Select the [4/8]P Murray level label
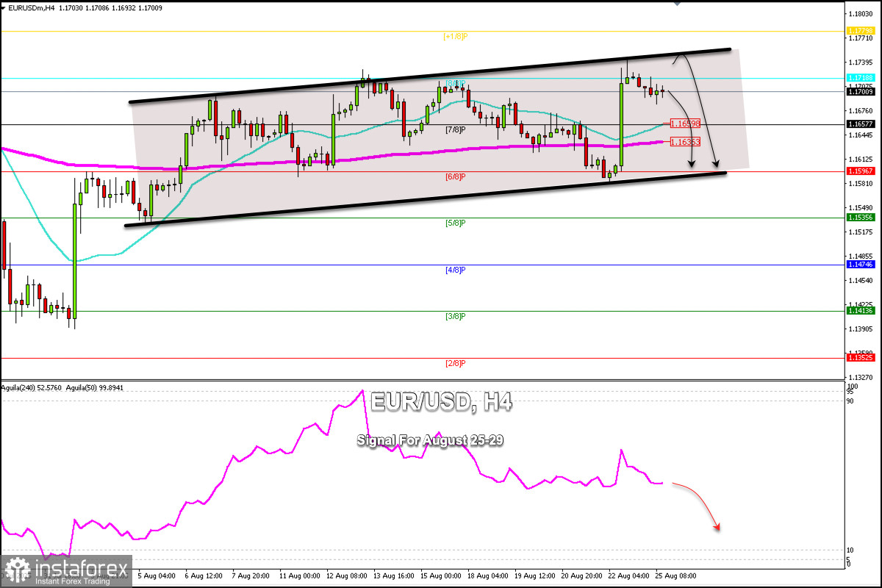This screenshot has height=588, width=882. pos(456,270)
